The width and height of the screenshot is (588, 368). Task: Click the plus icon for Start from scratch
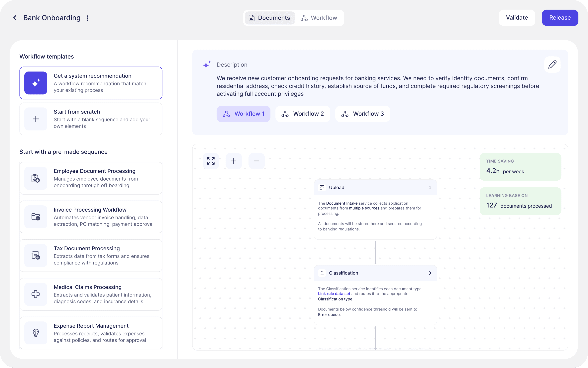[36, 119]
